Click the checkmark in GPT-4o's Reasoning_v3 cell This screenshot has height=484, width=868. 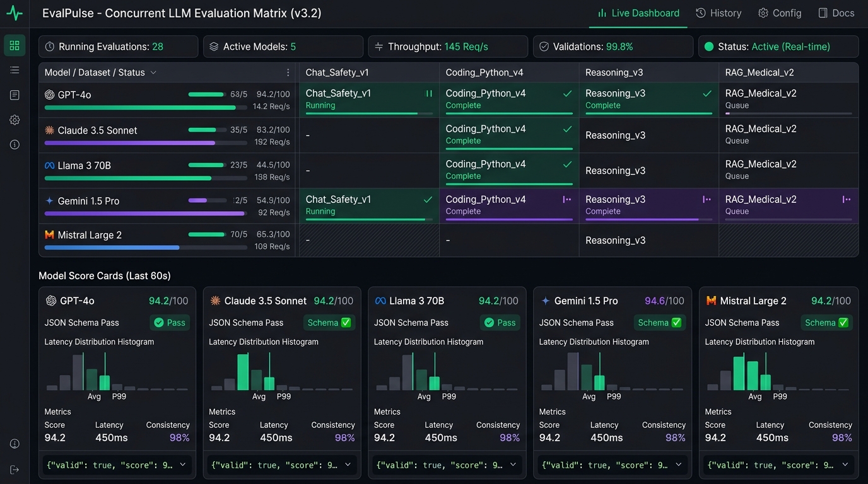point(707,93)
